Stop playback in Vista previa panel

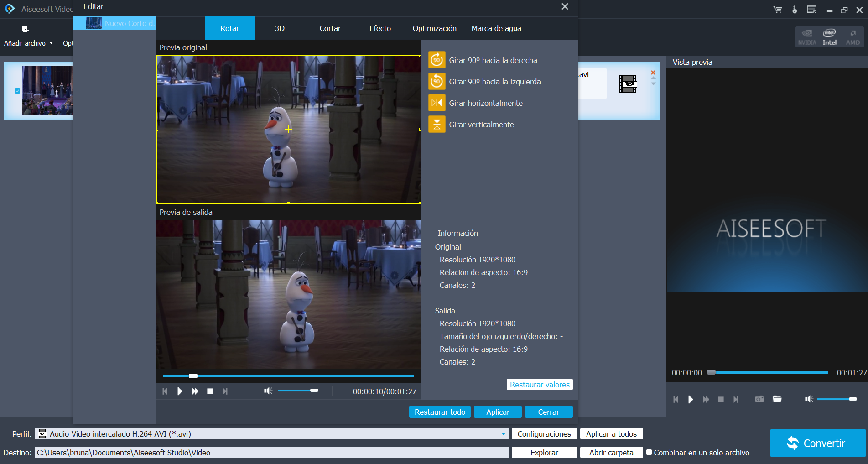pyautogui.click(x=721, y=400)
